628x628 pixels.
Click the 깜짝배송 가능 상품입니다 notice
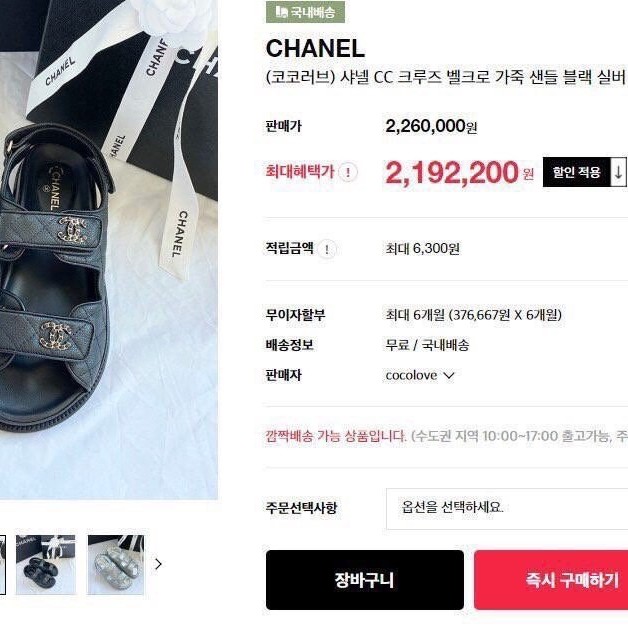pyautogui.click(x=336, y=436)
